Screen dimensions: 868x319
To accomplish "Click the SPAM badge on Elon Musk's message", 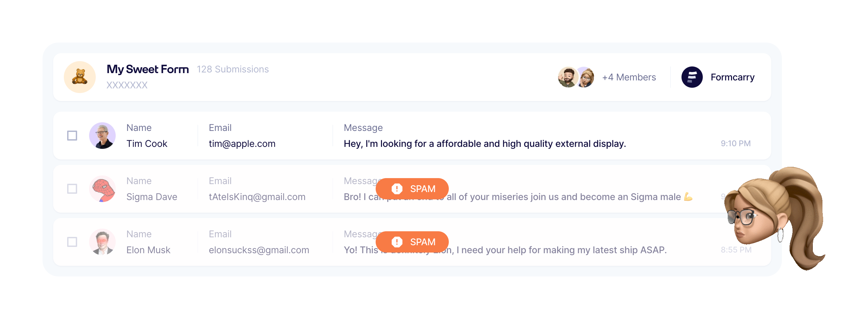I will pos(412,242).
